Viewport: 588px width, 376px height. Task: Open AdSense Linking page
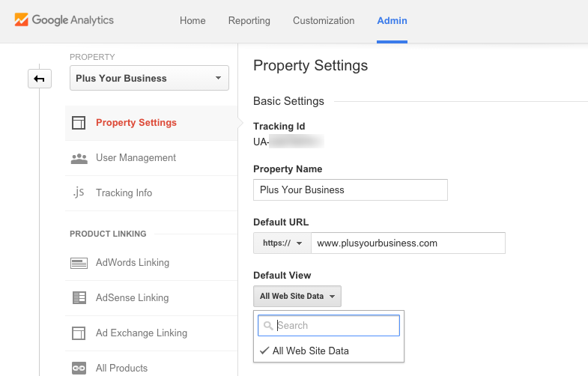point(151,298)
